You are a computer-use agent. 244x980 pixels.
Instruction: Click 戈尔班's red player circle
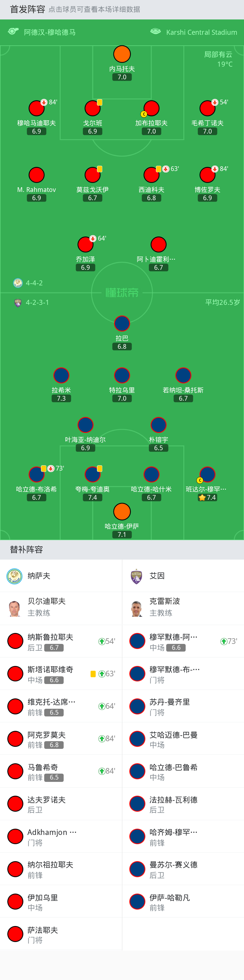[92, 108]
